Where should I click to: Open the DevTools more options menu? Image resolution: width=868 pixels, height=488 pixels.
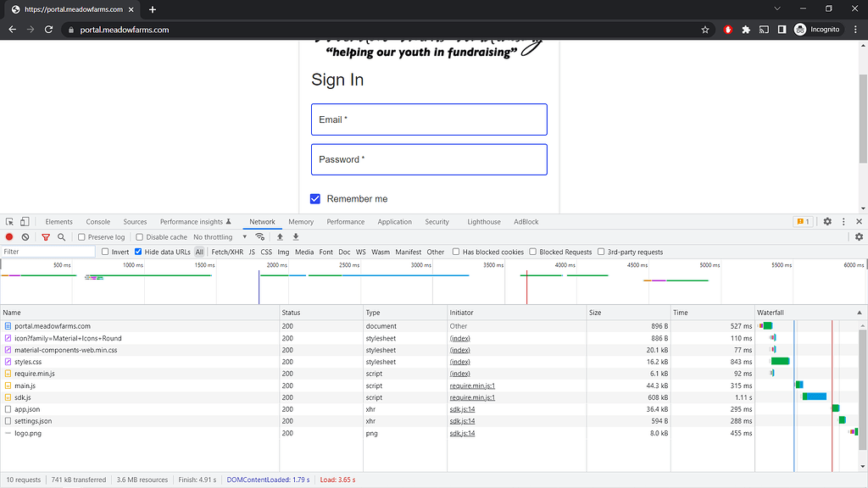click(x=843, y=221)
